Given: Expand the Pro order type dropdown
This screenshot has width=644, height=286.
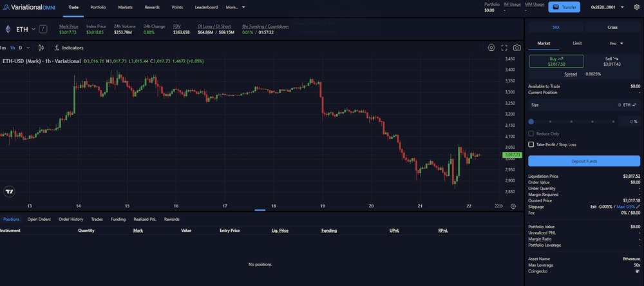Looking at the screenshot, I should 616,43.
